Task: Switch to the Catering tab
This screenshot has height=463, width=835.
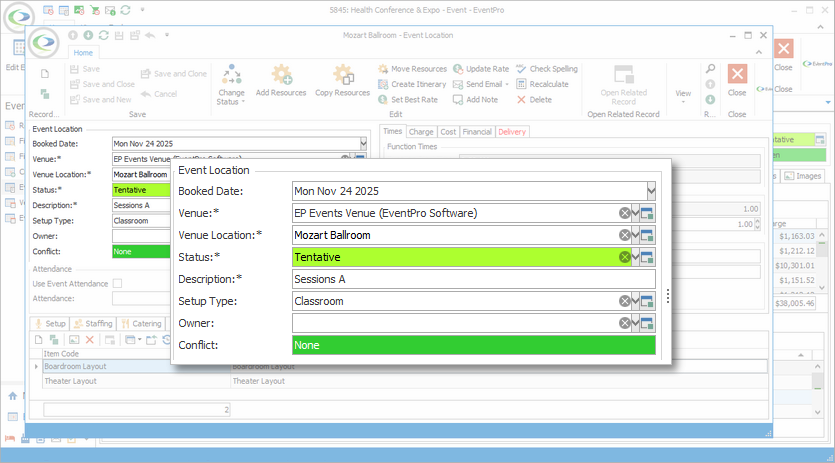Action: (141, 324)
